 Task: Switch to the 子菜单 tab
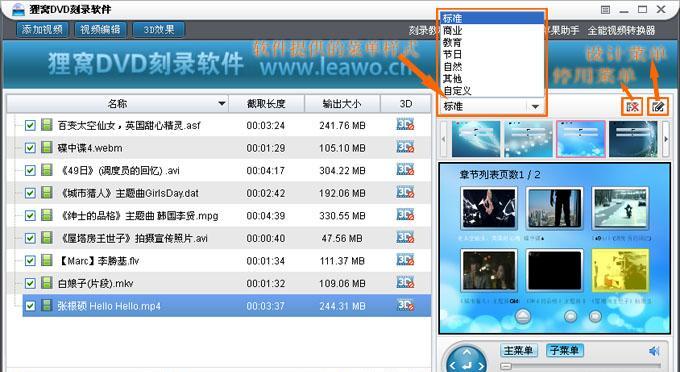[564, 350]
